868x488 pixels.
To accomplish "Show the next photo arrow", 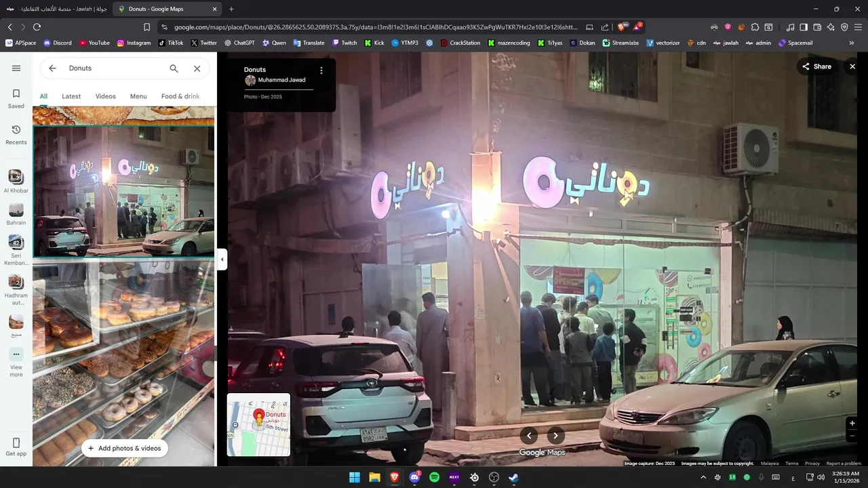I will pos(555,436).
